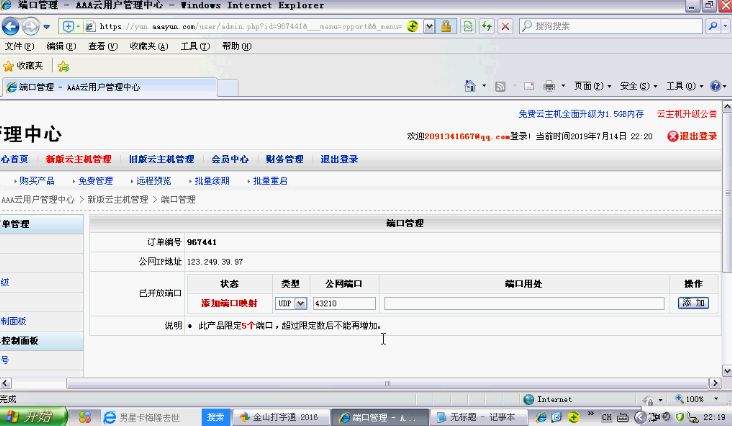Screen dimensions: 732x426
Task: Click the red 退出登录 logout link
Action: 692,136
